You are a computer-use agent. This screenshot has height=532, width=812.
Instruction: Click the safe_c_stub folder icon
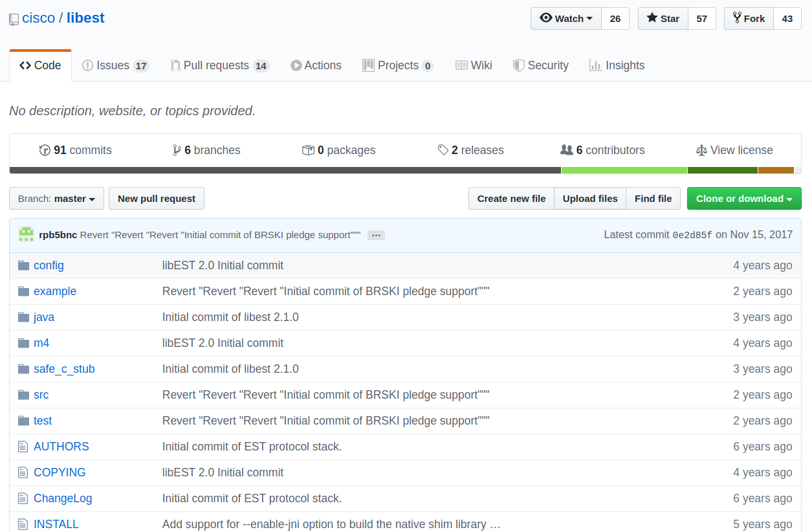coord(23,369)
